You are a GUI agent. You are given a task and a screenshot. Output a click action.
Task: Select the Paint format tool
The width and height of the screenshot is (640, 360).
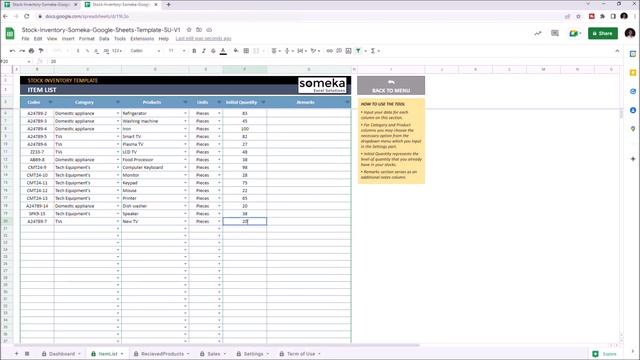point(41,51)
